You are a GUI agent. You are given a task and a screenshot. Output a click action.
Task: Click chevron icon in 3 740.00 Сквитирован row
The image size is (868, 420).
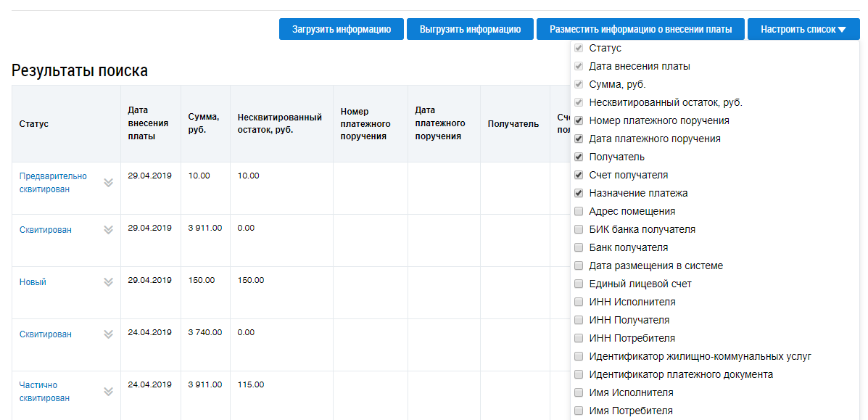(x=109, y=334)
